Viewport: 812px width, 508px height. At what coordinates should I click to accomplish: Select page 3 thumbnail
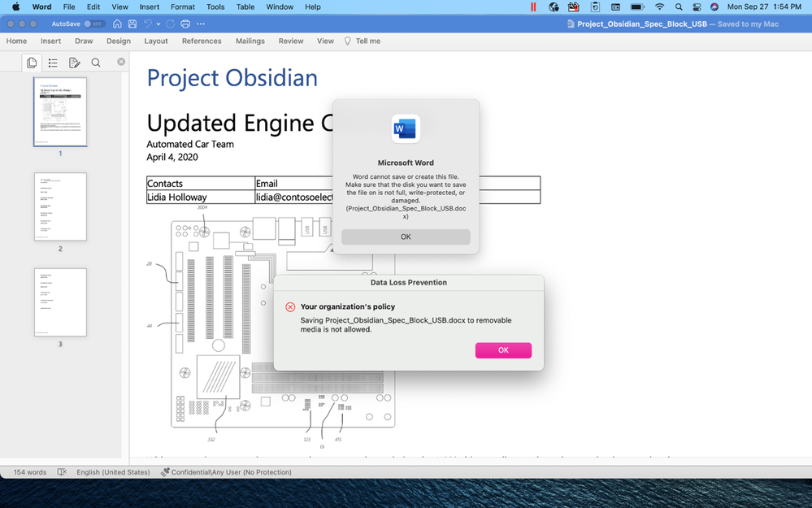[x=60, y=302]
